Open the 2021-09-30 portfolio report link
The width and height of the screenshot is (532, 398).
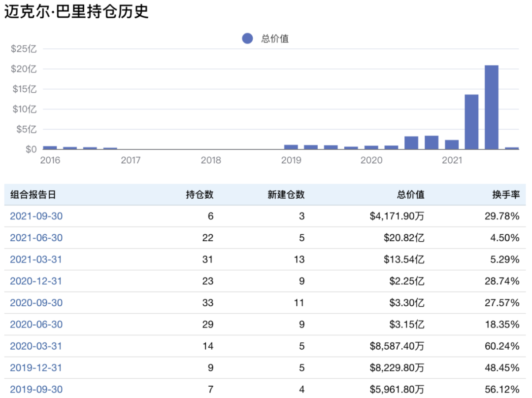coord(36,216)
